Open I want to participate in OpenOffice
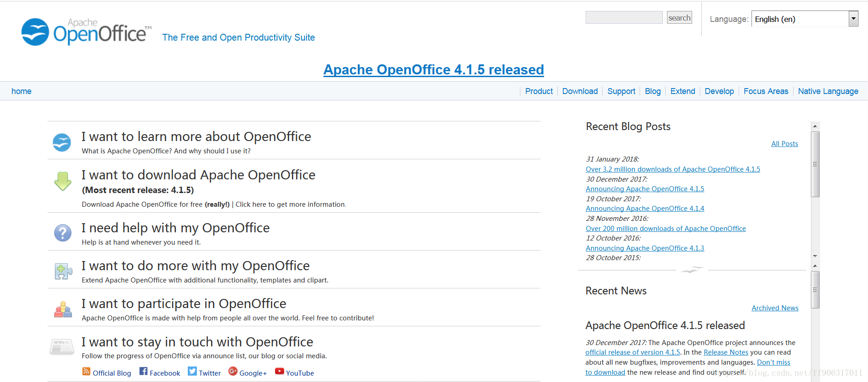 [x=184, y=304]
